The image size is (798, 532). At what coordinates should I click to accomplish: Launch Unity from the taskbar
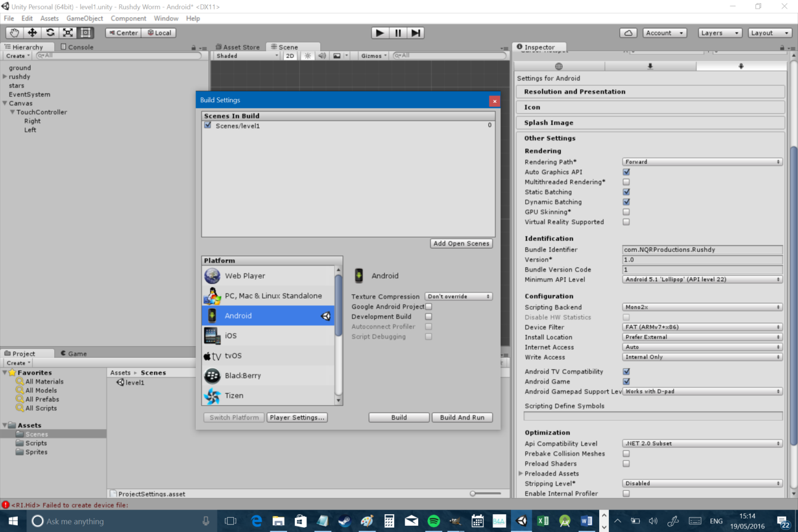[x=522, y=520]
